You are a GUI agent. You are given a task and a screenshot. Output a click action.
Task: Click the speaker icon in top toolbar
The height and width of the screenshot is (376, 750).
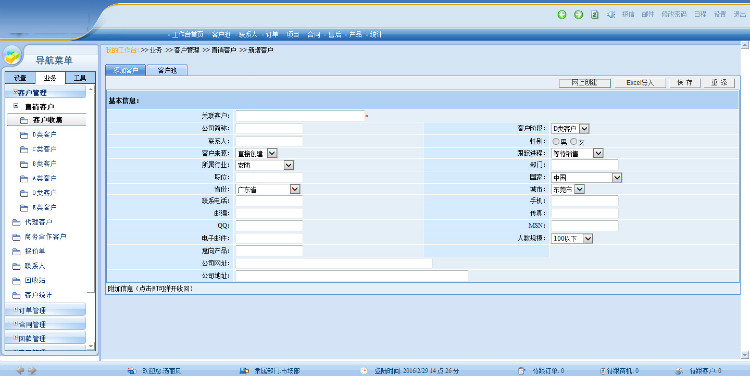(x=611, y=14)
